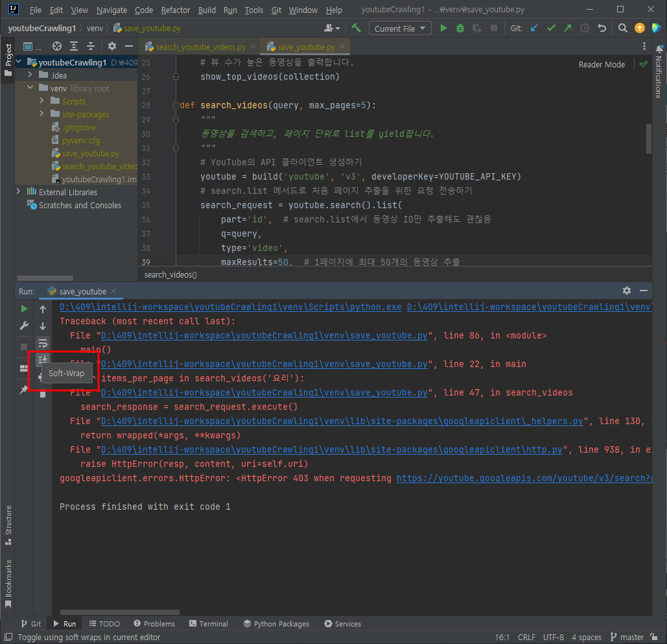Toggle the read-only lock icon in status bar
Viewport: 667px width, 644px height.
(x=654, y=637)
